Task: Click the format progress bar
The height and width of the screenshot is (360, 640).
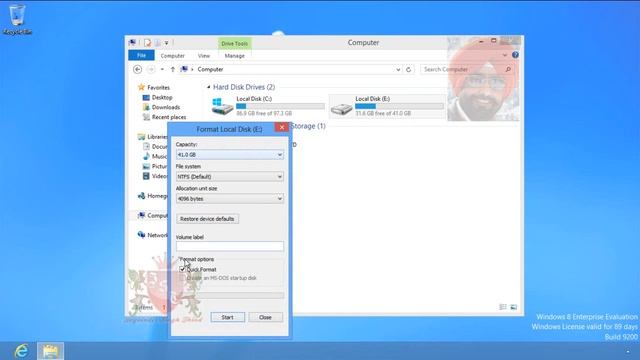Action: (x=230, y=295)
